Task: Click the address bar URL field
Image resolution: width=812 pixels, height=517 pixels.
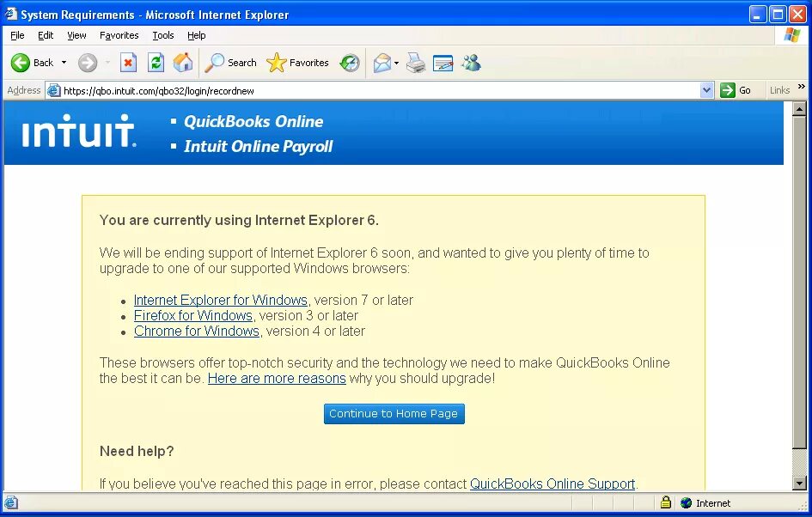Action: pyautogui.click(x=381, y=90)
